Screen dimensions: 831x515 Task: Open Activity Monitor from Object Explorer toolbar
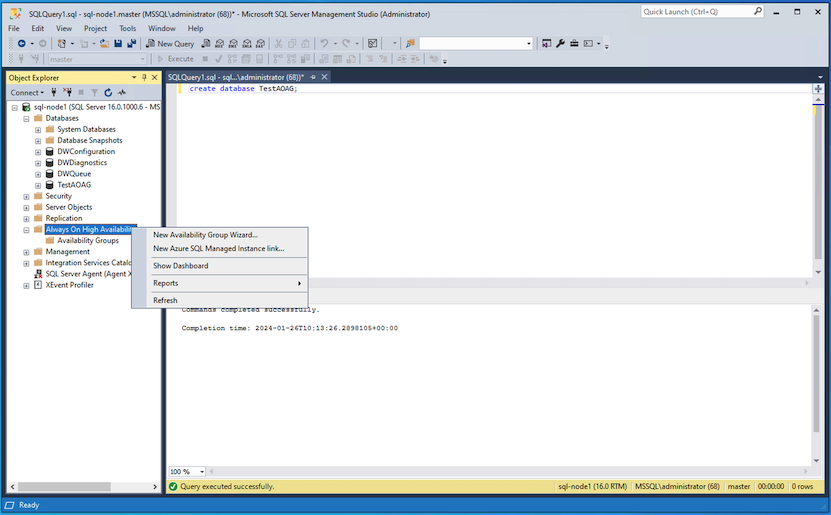coord(122,92)
